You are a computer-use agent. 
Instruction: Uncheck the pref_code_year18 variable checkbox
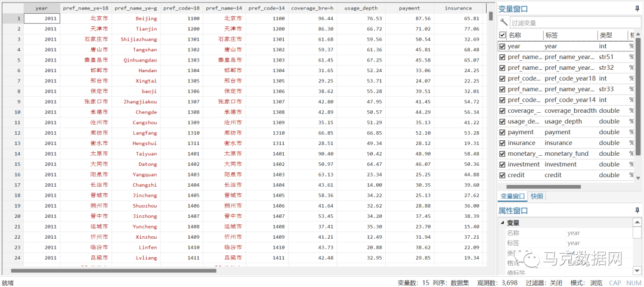tap(502, 79)
